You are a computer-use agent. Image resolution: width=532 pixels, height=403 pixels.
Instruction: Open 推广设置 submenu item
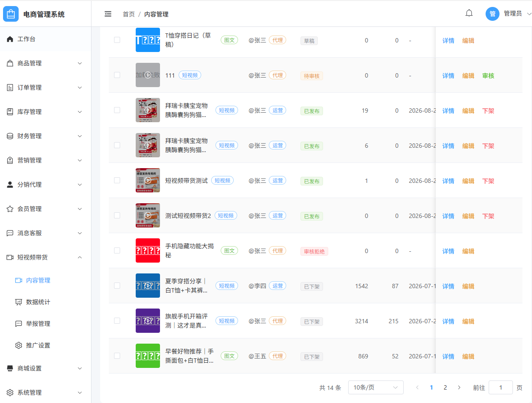coord(46,345)
